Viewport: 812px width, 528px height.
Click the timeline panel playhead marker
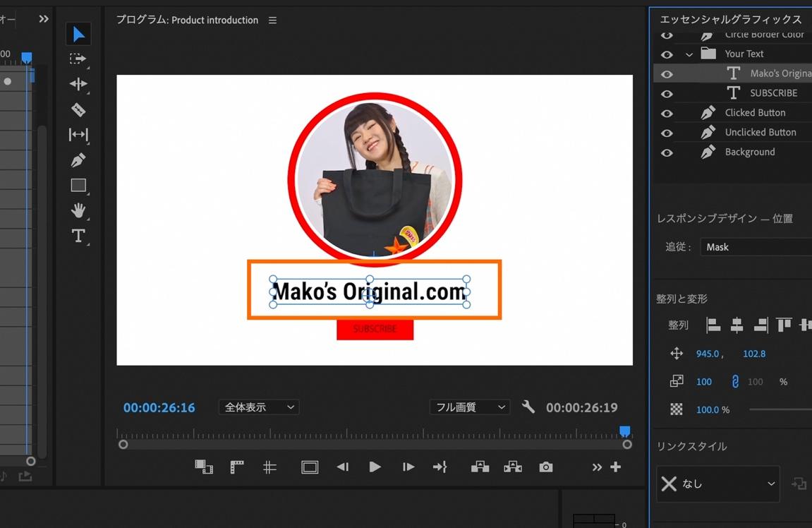coord(26,57)
